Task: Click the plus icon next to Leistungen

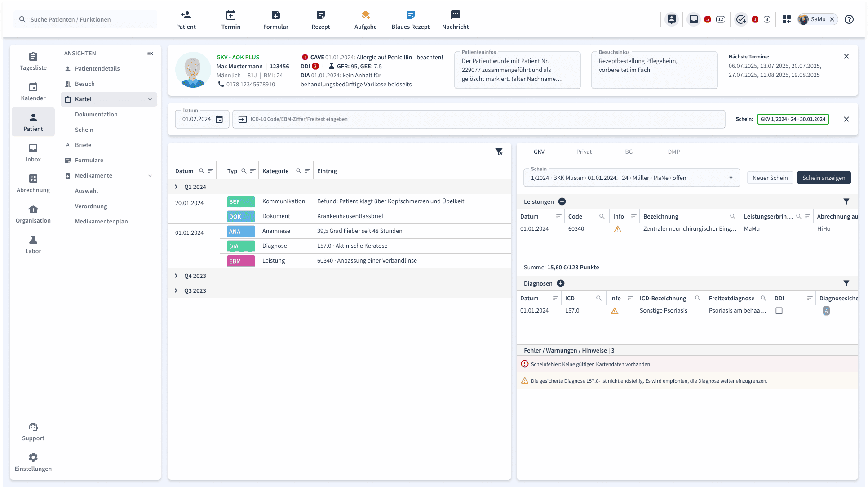Action: pos(562,201)
